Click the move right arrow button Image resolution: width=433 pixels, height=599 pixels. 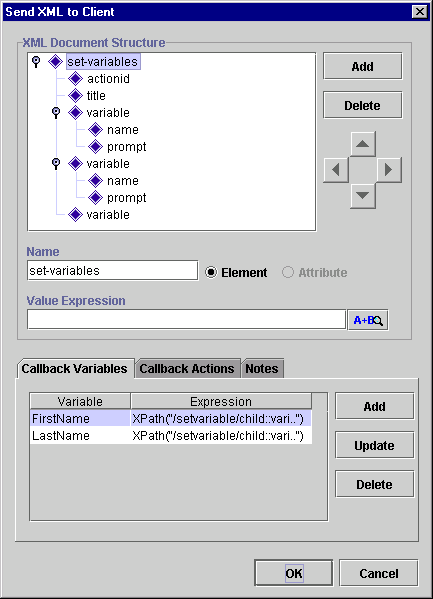point(389,170)
